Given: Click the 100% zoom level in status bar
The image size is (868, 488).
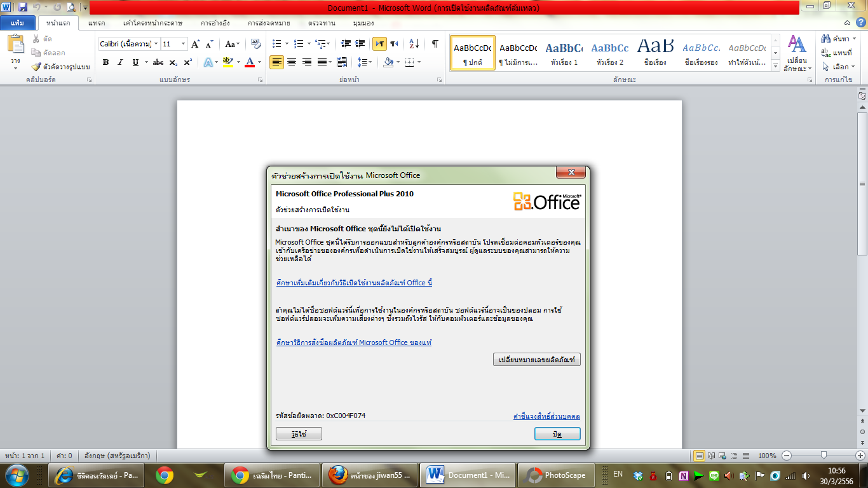Looking at the screenshot, I should pyautogui.click(x=767, y=456).
